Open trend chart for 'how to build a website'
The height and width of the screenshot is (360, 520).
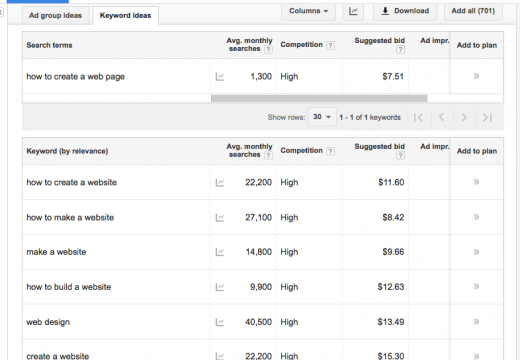coord(220,287)
